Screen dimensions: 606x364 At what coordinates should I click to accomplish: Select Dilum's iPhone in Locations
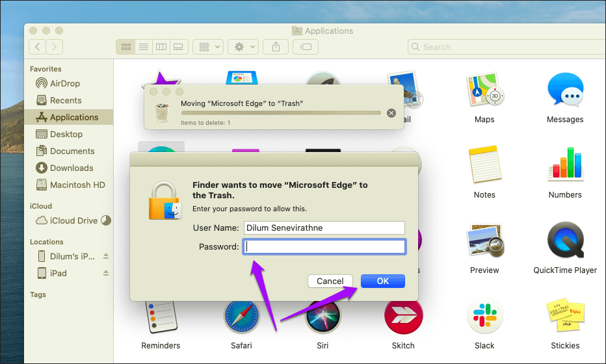tap(66, 256)
